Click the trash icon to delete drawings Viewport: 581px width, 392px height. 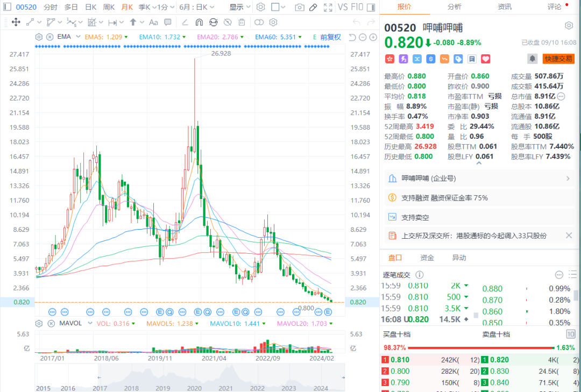[242, 22]
